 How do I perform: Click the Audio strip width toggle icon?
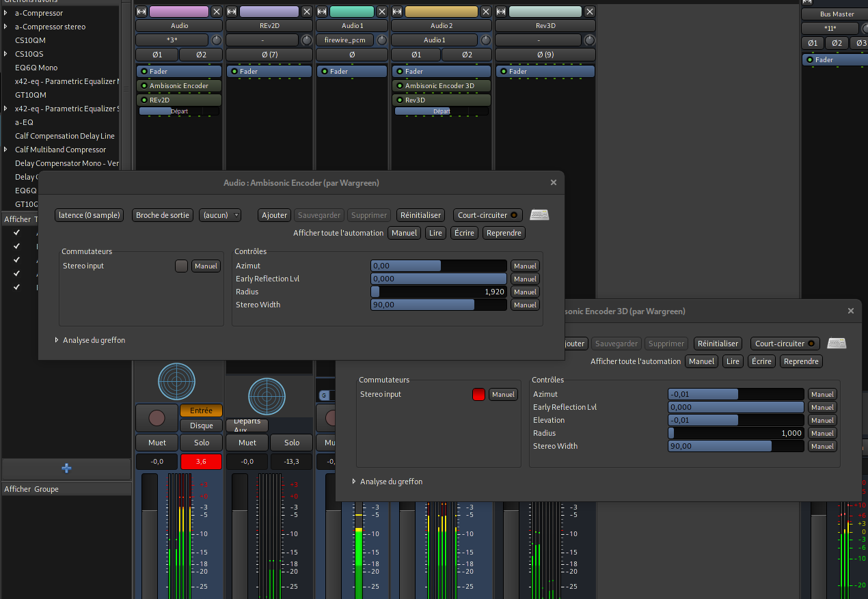(x=141, y=12)
